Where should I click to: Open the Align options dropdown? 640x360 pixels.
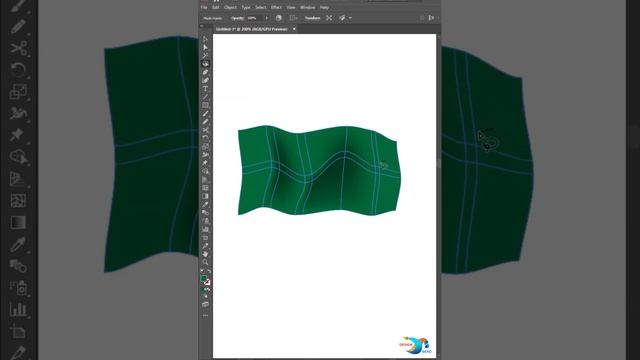pos(293,18)
